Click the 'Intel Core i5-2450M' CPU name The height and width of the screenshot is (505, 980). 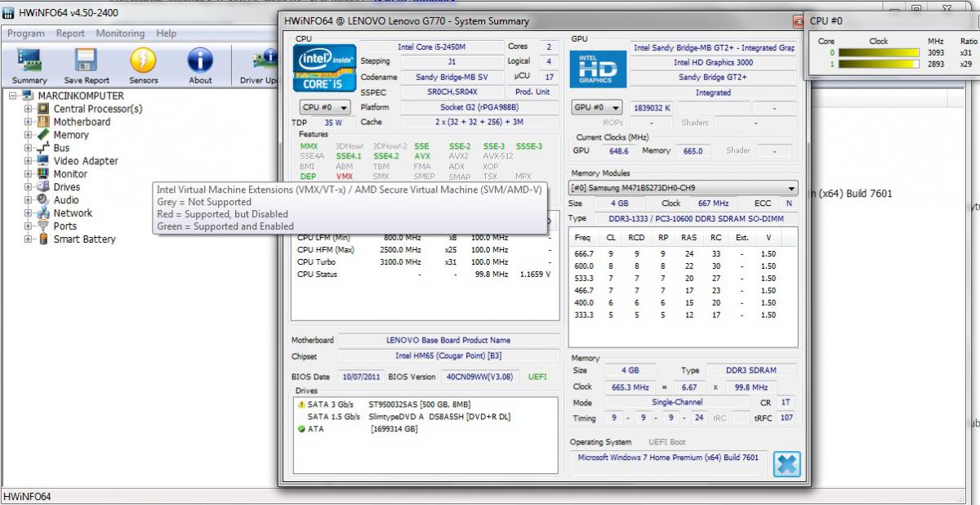(430, 47)
